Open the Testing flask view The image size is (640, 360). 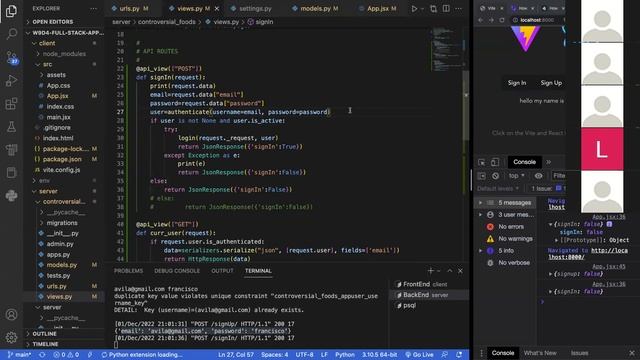(x=11, y=127)
